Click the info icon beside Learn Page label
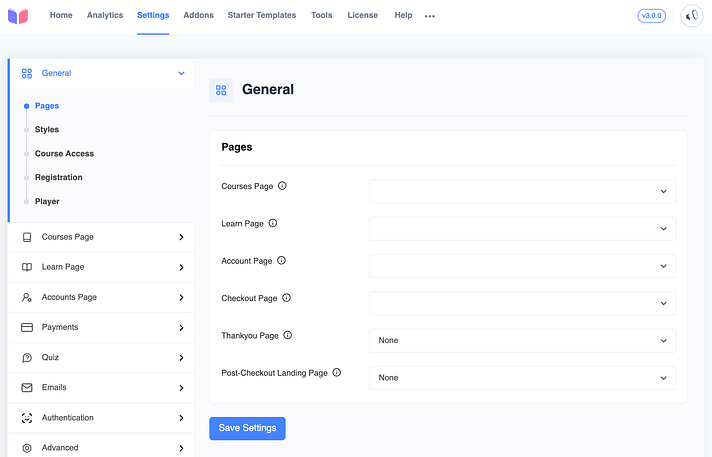Screen dimensions: 712x457 point(273,223)
